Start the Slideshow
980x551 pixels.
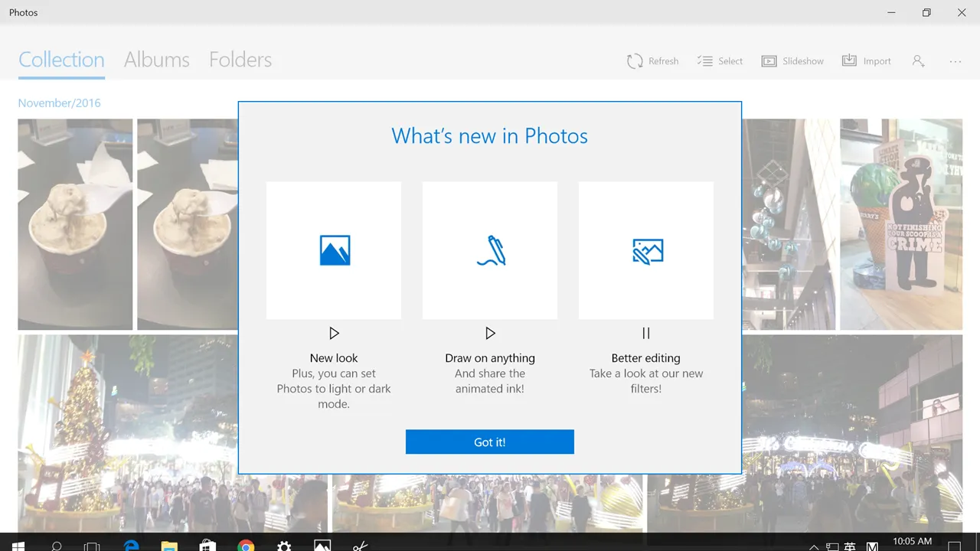coord(792,61)
